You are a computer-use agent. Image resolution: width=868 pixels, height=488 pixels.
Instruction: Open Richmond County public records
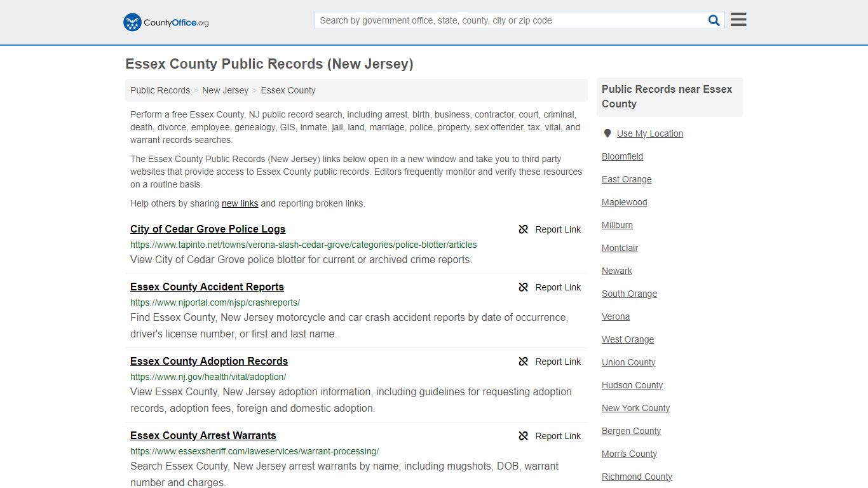[x=637, y=477]
